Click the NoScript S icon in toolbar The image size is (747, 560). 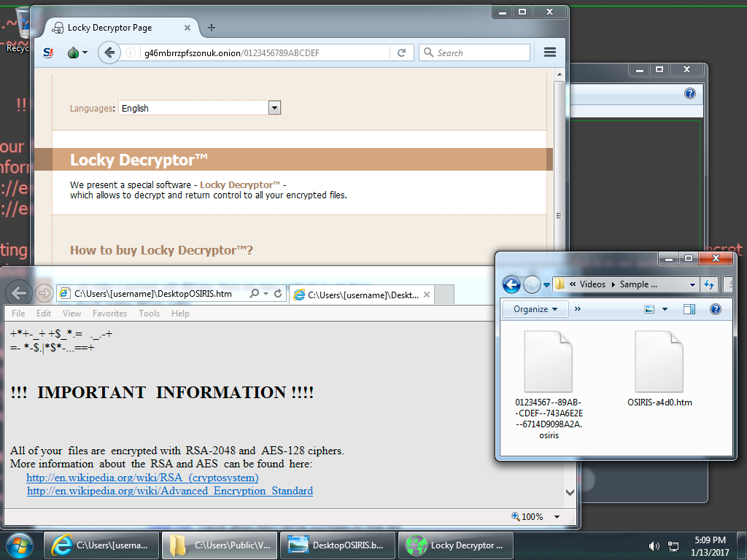[x=48, y=52]
